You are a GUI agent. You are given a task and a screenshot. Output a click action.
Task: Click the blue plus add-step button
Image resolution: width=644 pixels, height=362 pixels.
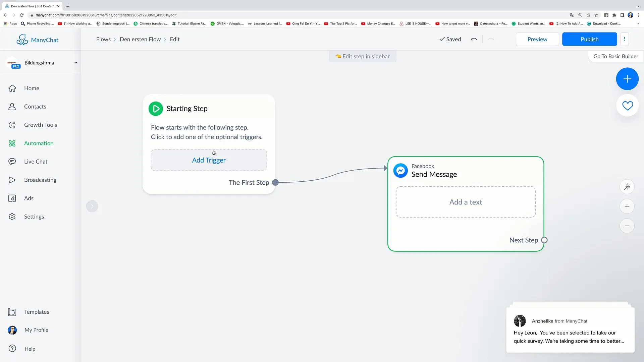pos(627,79)
